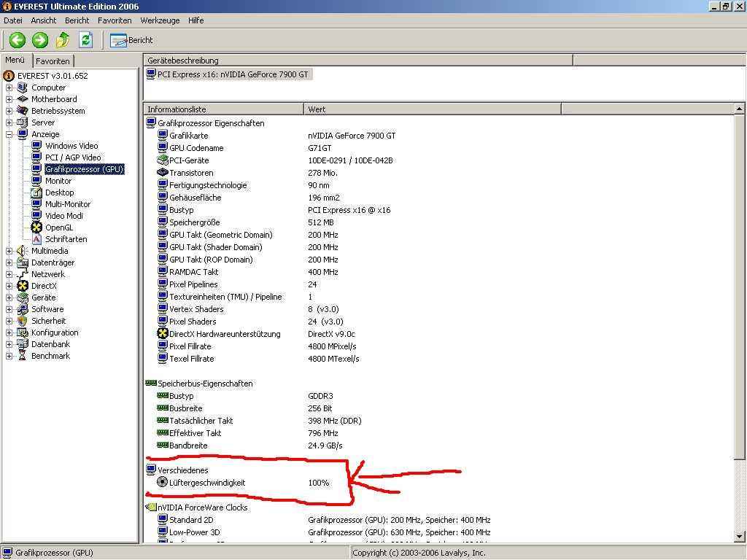The height and width of the screenshot is (560, 747).
Task: Select Monitor in the tree
Action: coord(58,181)
